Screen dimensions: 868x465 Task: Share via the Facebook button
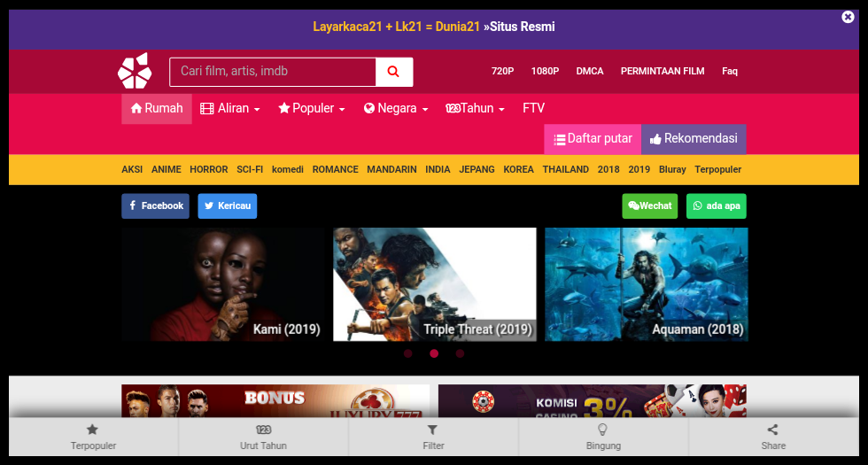tap(156, 205)
